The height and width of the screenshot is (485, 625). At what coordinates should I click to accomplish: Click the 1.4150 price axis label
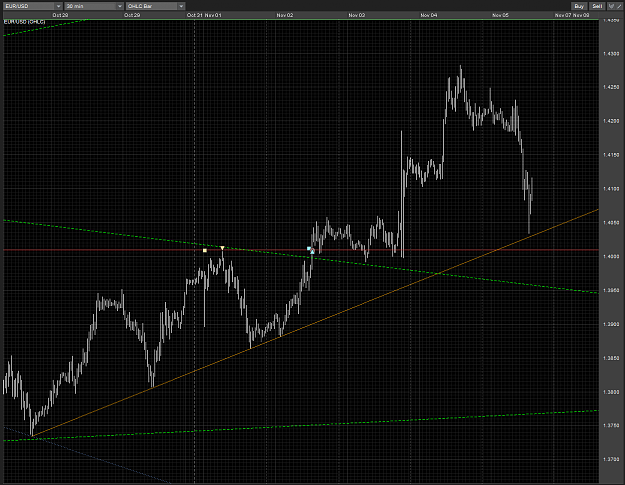point(611,155)
